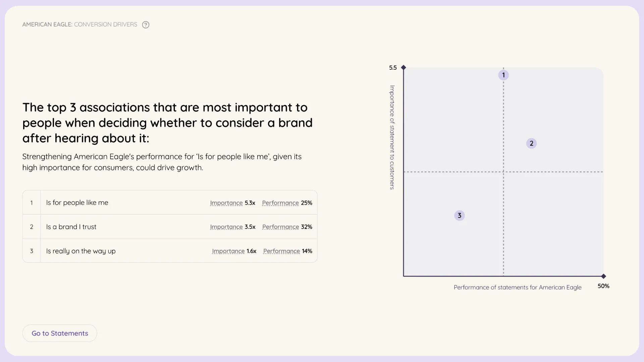Image resolution: width=644 pixels, height=362 pixels.
Task: Click the rank 2 cell in the table
Action: [32, 227]
